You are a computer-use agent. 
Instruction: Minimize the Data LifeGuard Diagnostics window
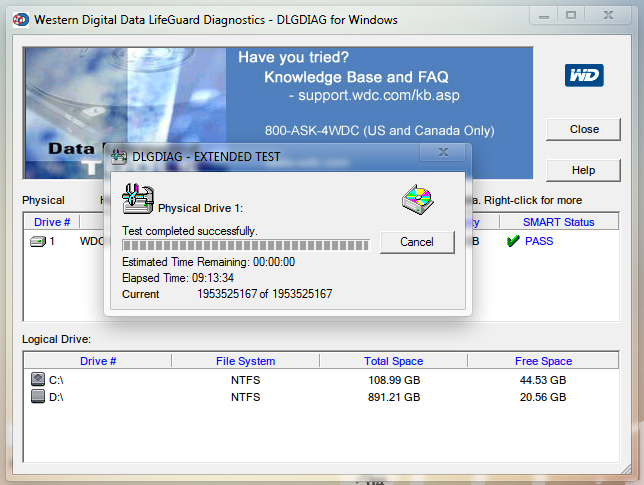544,16
